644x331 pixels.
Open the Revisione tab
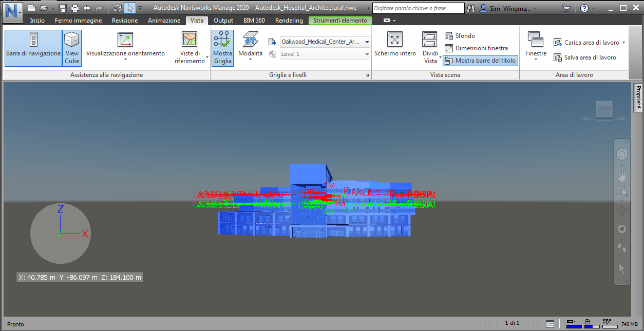point(125,21)
